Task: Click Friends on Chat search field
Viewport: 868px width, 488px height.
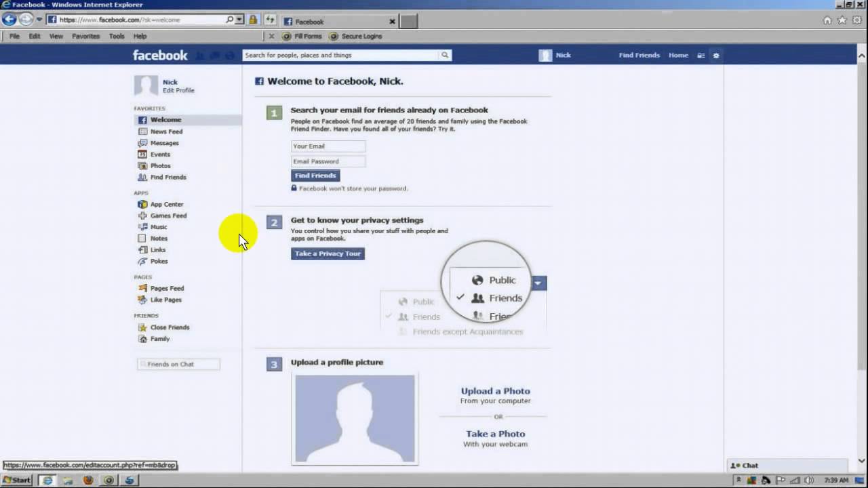Action: [x=178, y=364]
